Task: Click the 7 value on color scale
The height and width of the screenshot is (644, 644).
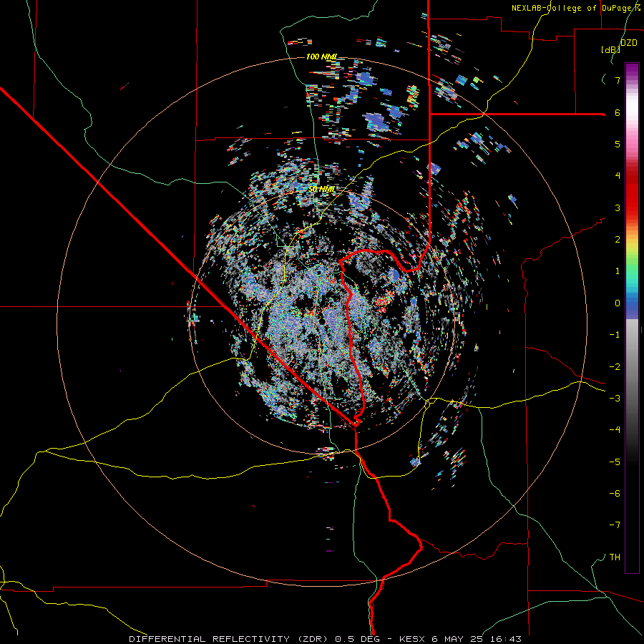Action: pos(618,80)
